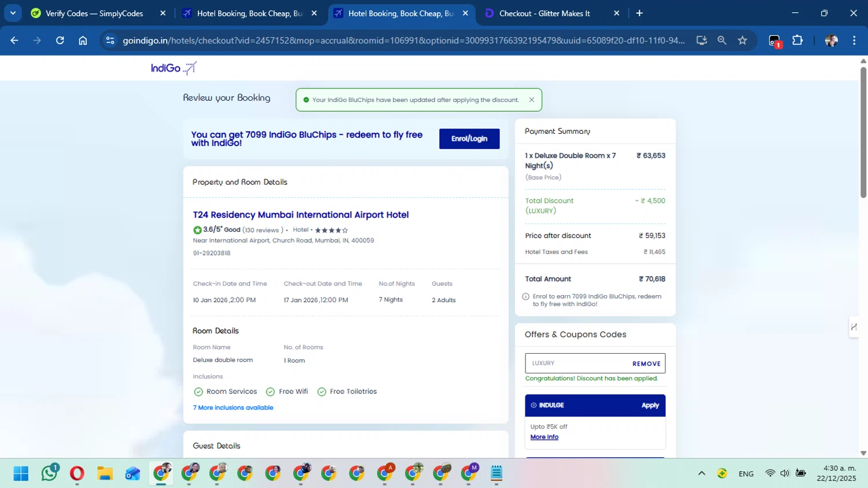Image resolution: width=868 pixels, height=488 pixels.
Task: Click the side panel handle at right edge
Action: click(854, 327)
